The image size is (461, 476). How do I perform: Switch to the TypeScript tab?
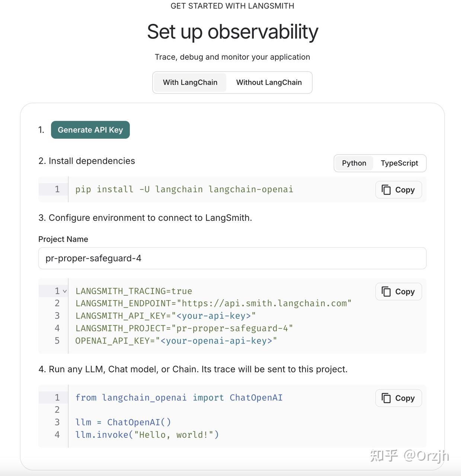tap(399, 163)
